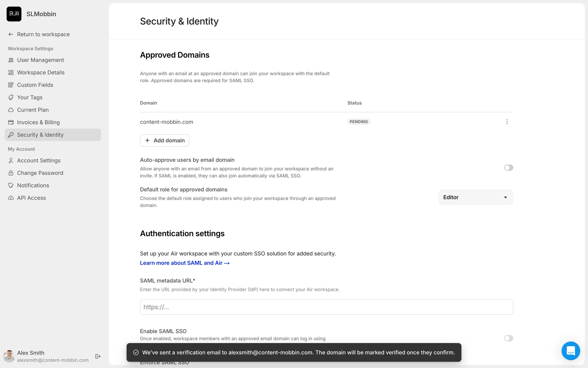Click the log out icon beside Alex Smith
This screenshot has height=368, width=588.
[98, 356]
